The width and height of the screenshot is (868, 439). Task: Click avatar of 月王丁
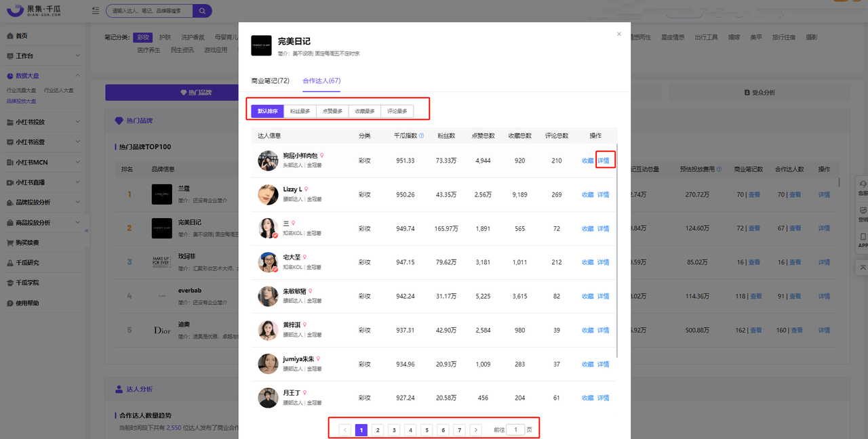tap(268, 398)
